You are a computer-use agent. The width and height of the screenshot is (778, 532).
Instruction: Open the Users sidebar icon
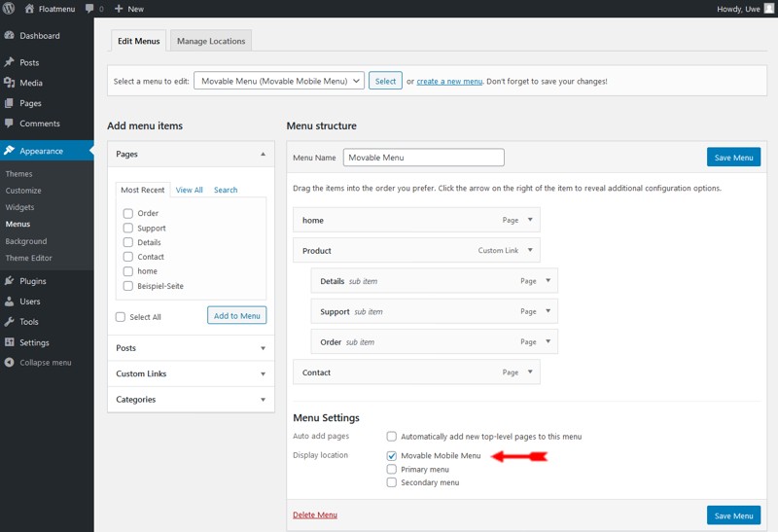(x=9, y=301)
